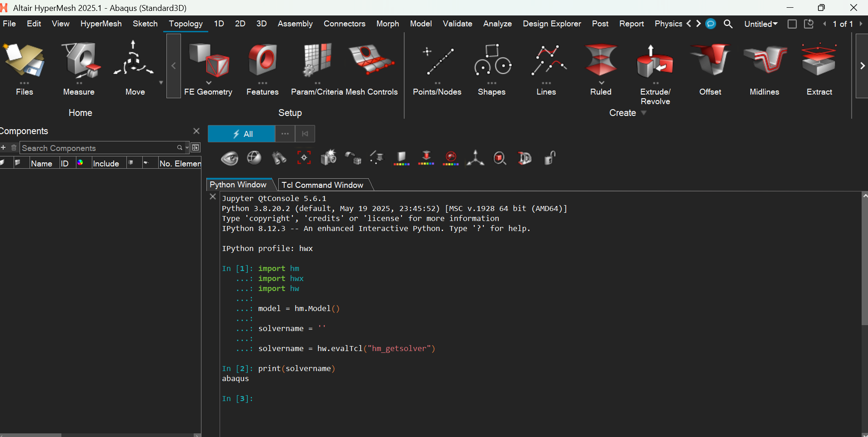Expand ribbon with right chevron arrow
Image resolution: width=868 pixels, height=437 pixels.
coord(862,66)
